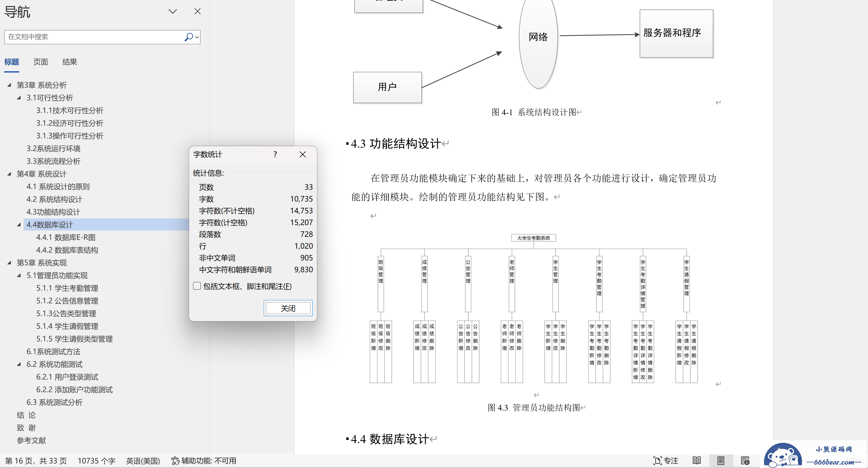Enable 包括文本框、脚注和尾注 checkbox
This screenshot has width=868, height=468.
pyautogui.click(x=197, y=286)
